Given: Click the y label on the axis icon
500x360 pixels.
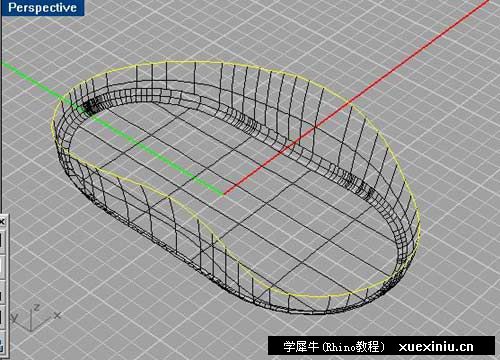Looking at the screenshot, I should point(14,317).
